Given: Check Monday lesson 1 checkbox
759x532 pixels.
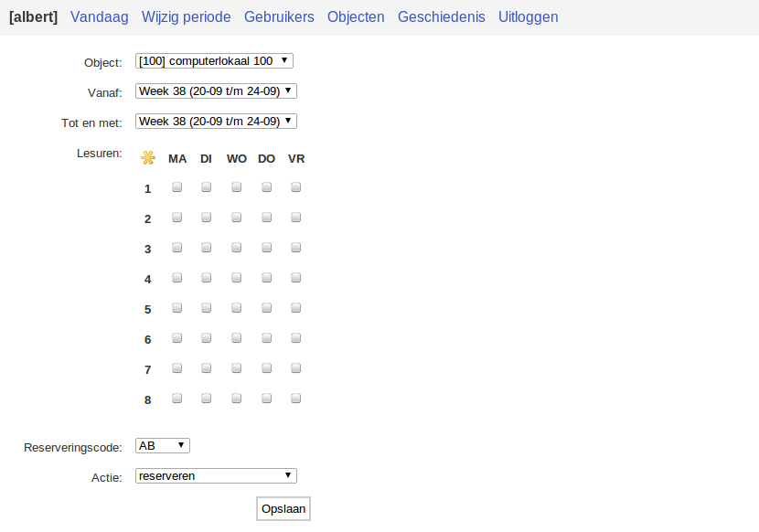Looking at the screenshot, I should coord(177,187).
